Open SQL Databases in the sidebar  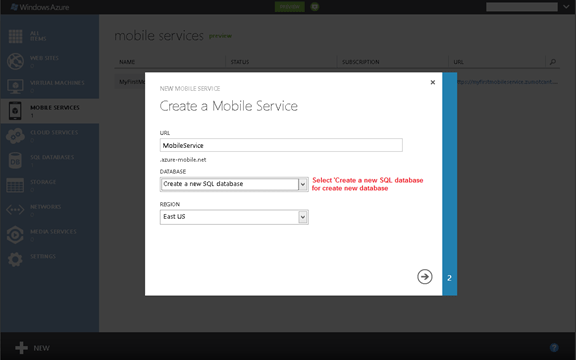click(x=50, y=161)
